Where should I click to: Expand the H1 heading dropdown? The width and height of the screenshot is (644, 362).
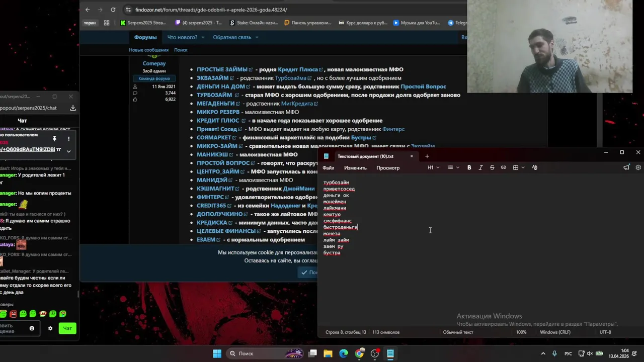coord(433,167)
